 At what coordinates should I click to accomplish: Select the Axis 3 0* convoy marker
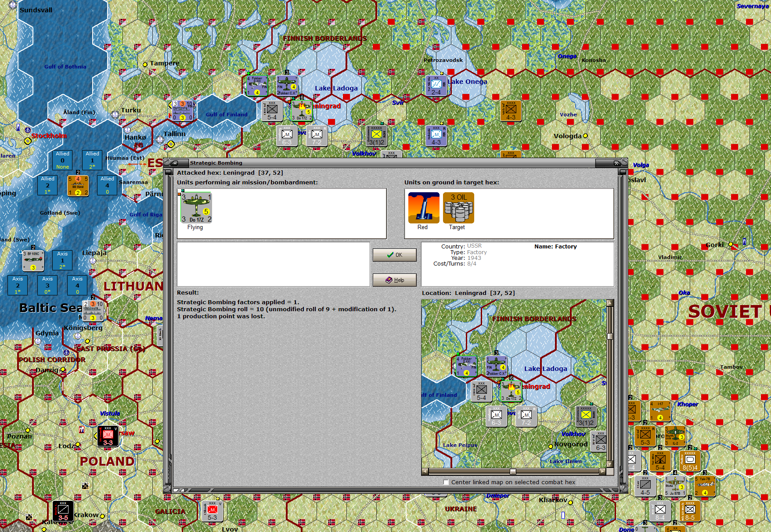(47, 285)
